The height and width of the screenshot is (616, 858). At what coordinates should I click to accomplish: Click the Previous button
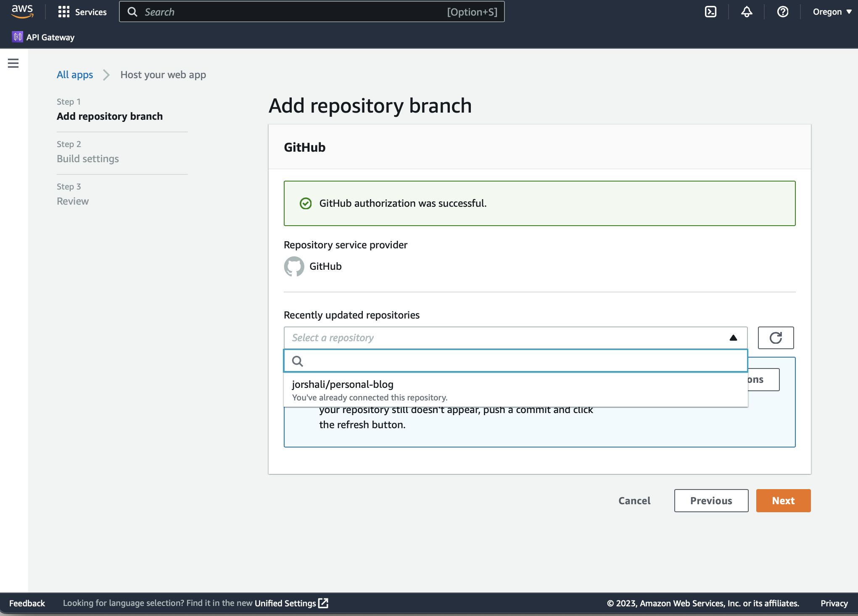click(x=711, y=500)
